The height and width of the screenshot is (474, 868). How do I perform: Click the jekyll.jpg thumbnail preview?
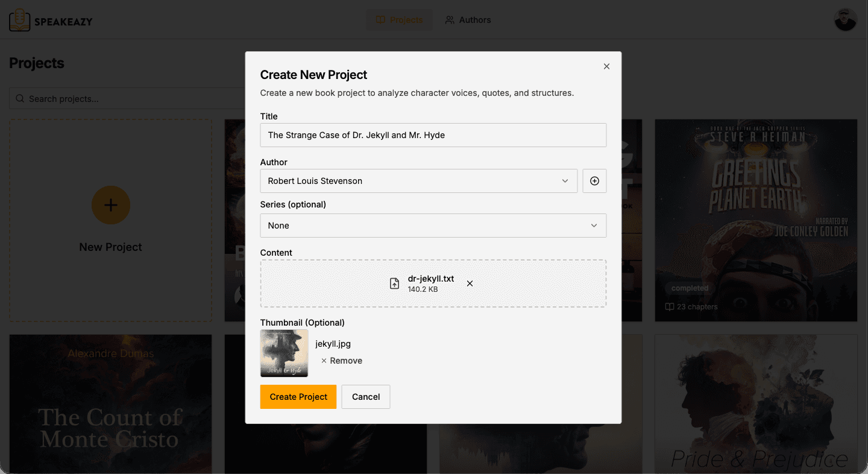click(x=284, y=353)
